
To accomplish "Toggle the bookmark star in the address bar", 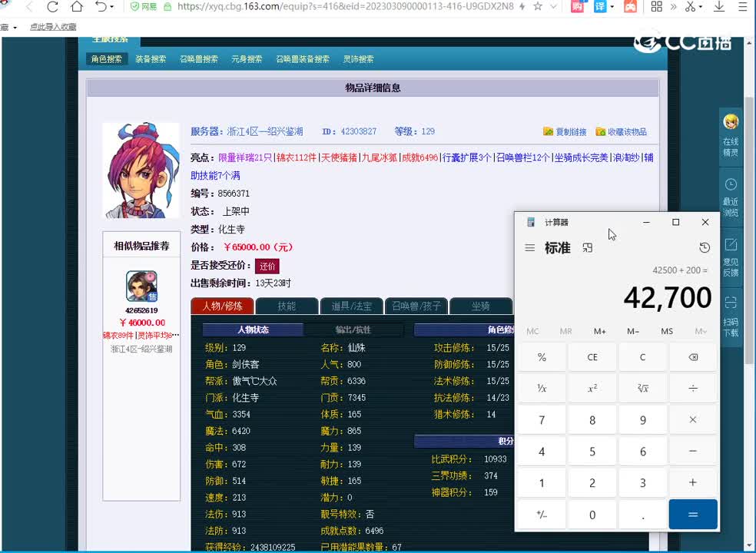I will point(539,8).
